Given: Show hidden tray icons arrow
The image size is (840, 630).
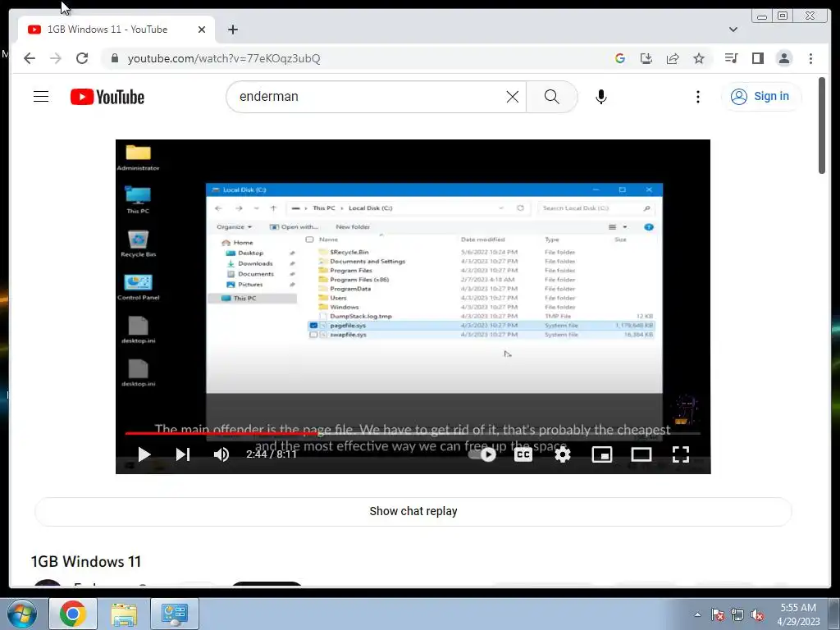Looking at the screenshot, I should 697,614.
